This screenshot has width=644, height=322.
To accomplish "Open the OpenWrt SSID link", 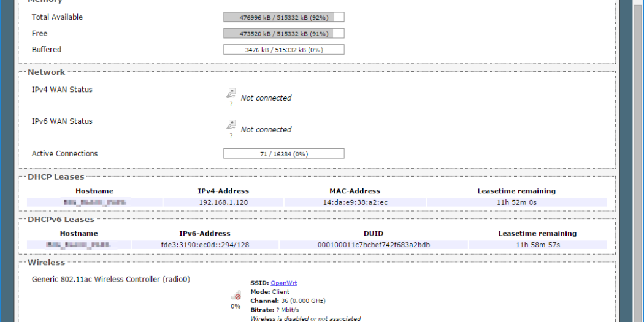I will 283,283.
